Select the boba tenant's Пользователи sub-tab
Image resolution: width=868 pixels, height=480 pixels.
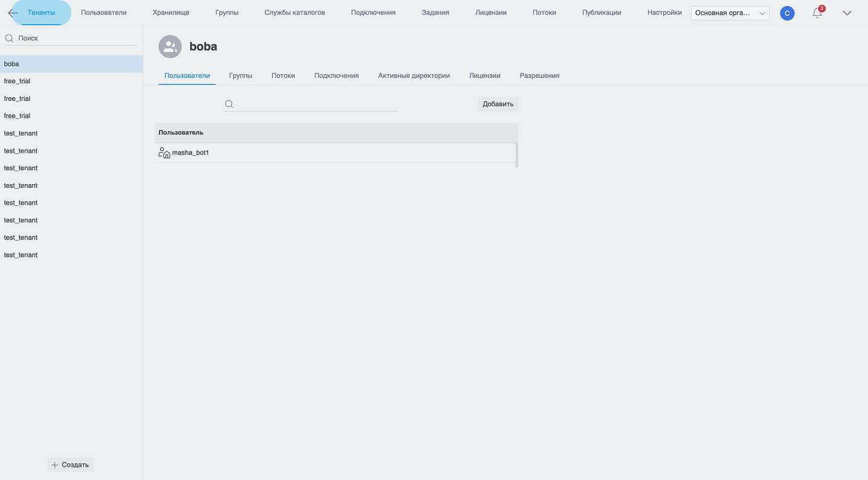(x=187, y=75)
